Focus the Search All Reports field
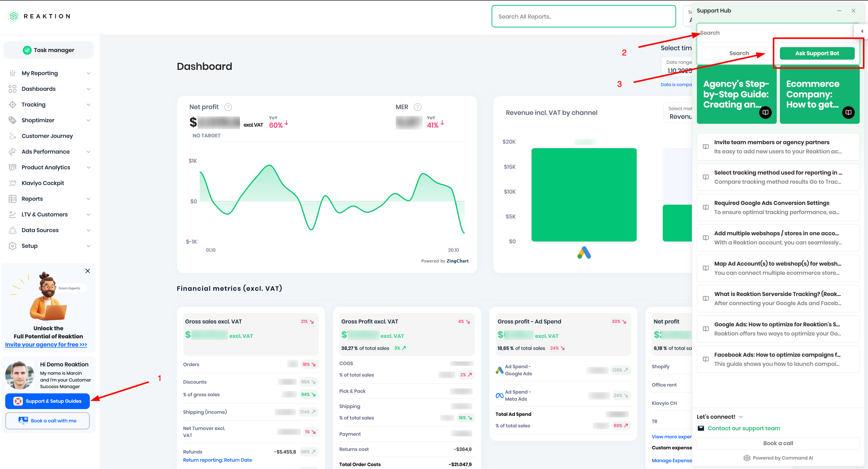 pos(583,17)
